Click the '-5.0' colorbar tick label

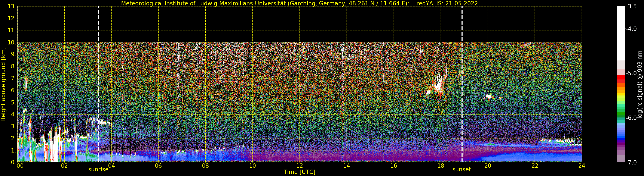pyautogui.click(x=632, y=73)
